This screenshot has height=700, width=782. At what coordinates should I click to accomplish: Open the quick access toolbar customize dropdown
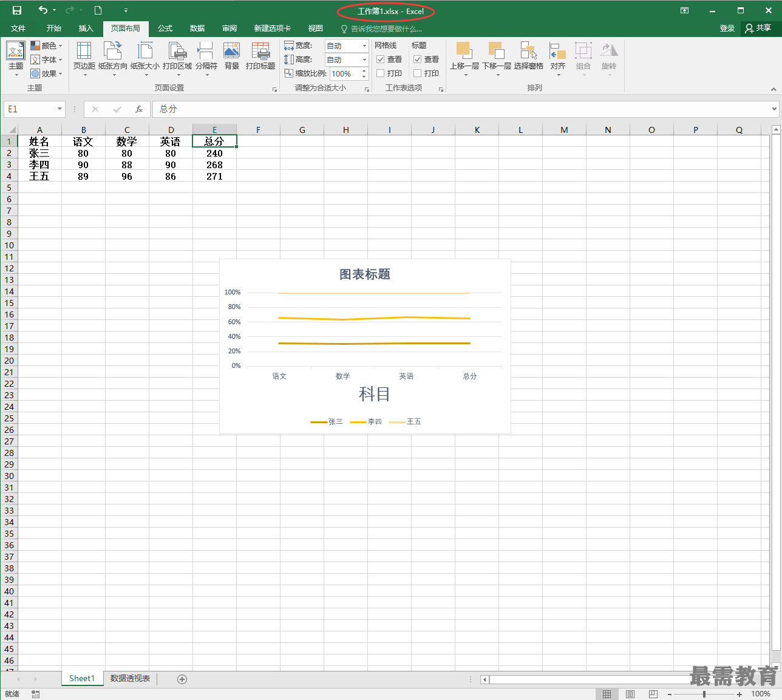[126, 10]
